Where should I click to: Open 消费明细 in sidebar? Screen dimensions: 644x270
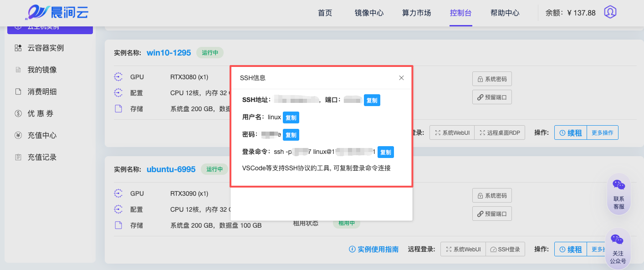pos(42,92)
